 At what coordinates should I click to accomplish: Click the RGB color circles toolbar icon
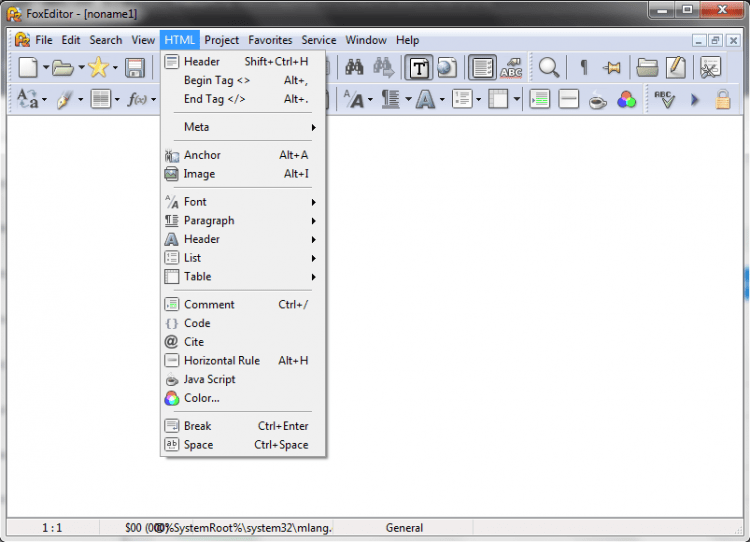[x=626, y=100]
